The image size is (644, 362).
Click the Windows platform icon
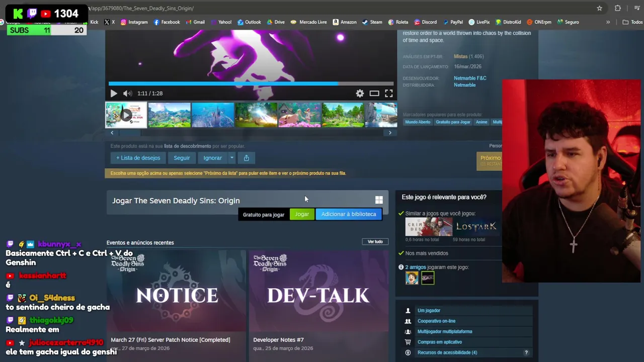(x=379, y=200)
